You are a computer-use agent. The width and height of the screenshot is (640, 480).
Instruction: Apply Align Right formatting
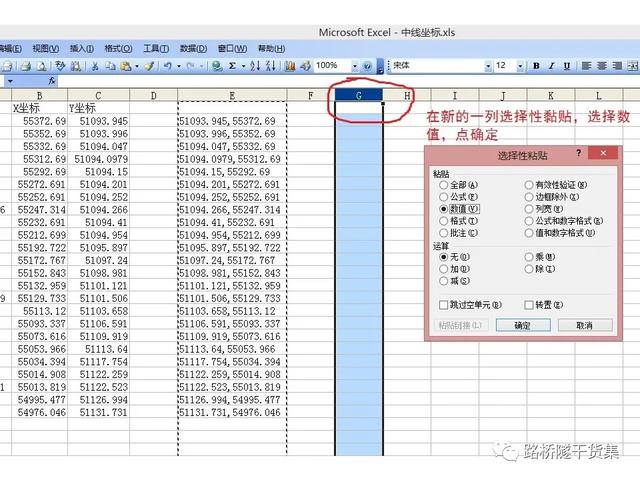(617, 66)
